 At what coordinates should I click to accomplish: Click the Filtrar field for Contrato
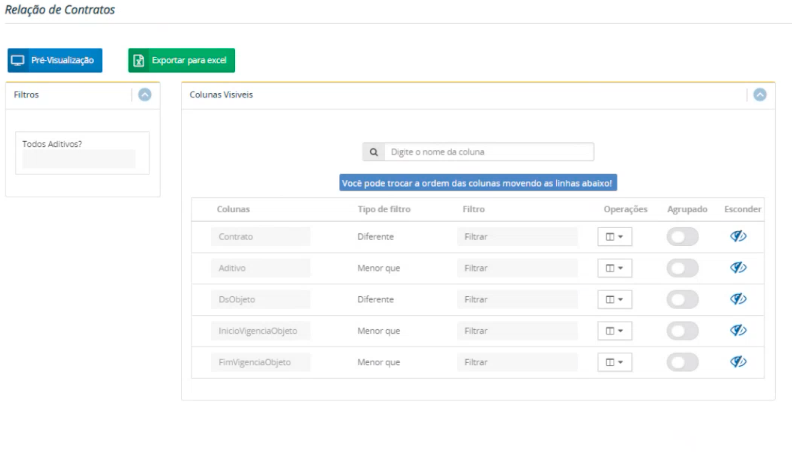(x=517, y=237)
